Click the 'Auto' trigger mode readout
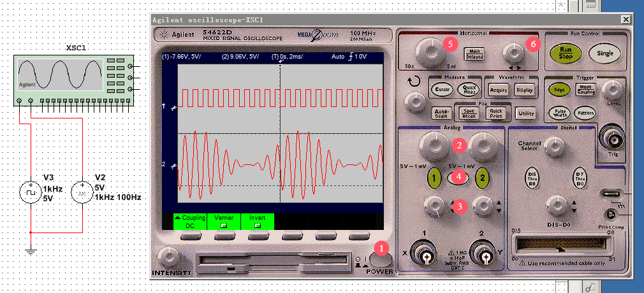The width and height of the screenshot is (644, 293). click(x=337, y=57)
